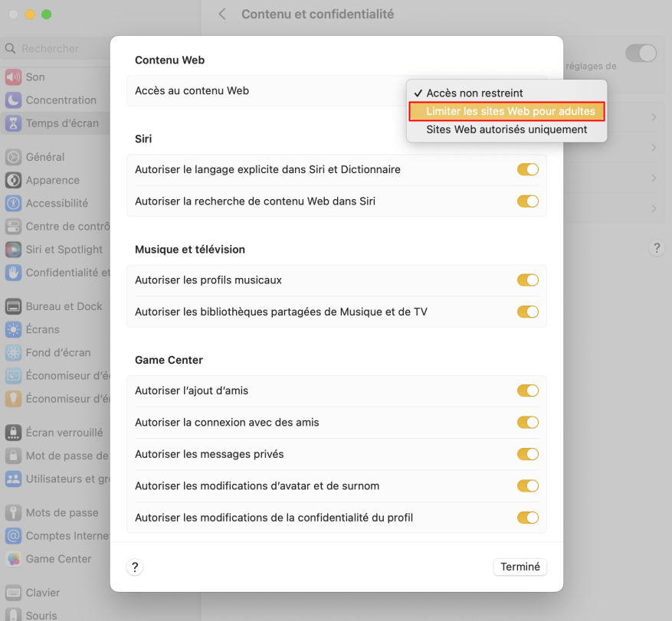Open the Comptes Internet at-sign icon
The width and height of the screenshot is (672, 621).
click(x=13, y=536)
